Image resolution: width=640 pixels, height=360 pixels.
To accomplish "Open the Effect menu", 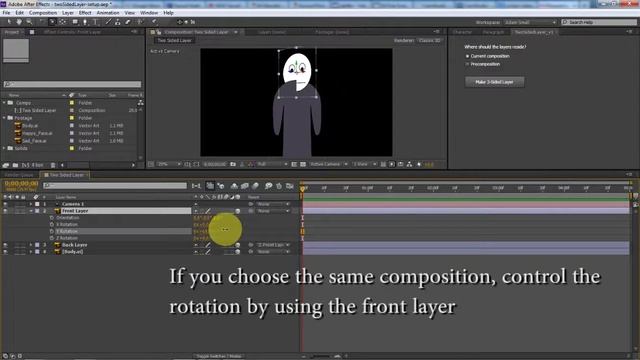I will coord(85,13).
